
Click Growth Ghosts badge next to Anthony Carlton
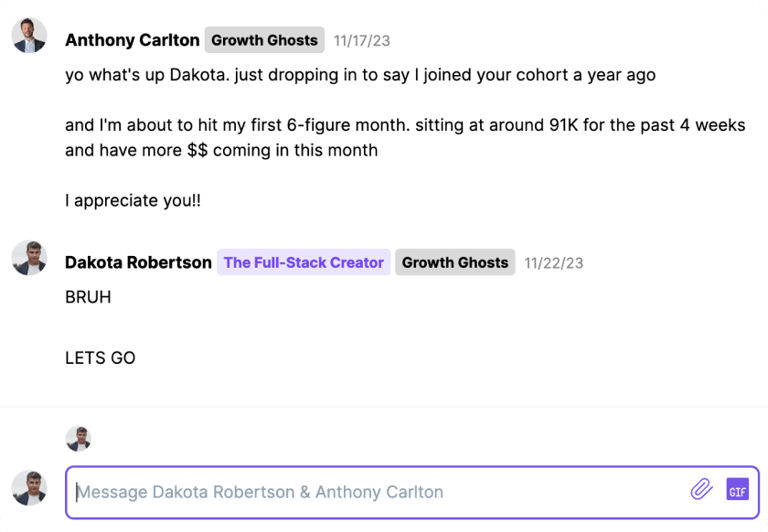click(264, 40)
